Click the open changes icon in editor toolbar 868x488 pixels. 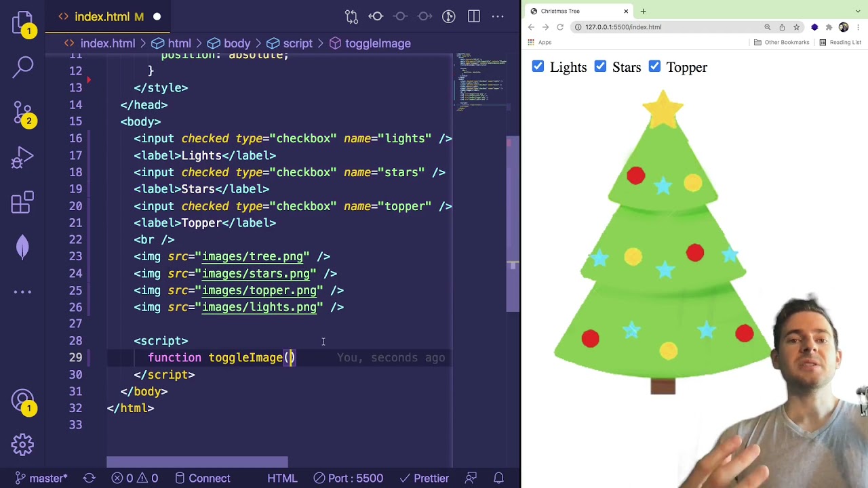click(351, 16)
